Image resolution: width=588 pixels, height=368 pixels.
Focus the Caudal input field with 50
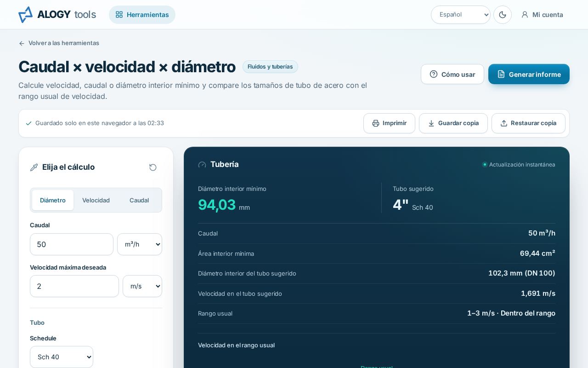[72, 244]
